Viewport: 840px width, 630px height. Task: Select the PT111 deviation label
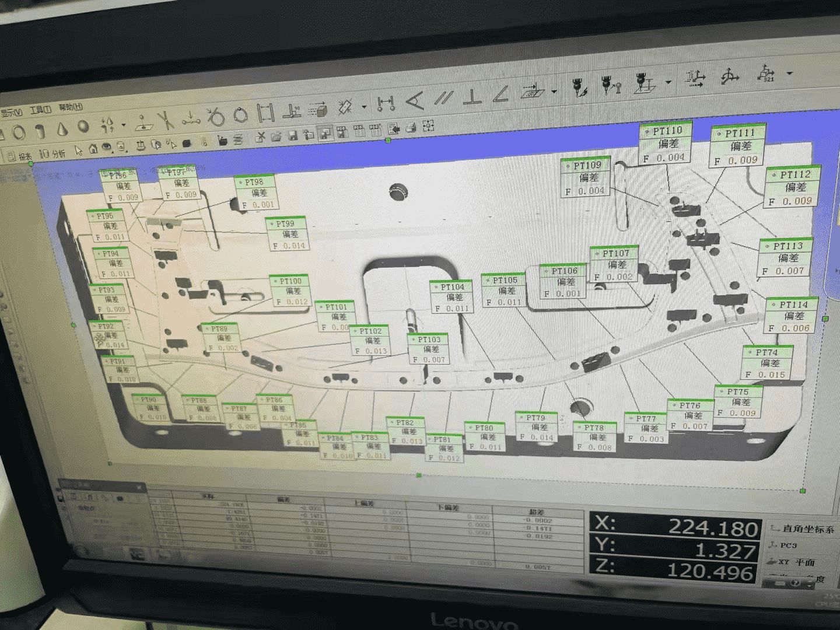pos(738,146)
